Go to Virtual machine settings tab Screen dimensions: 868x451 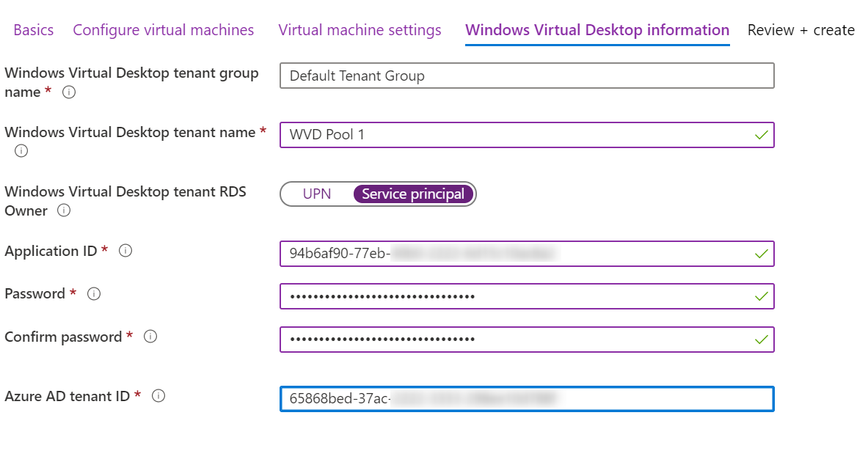(x=360, y=30)
